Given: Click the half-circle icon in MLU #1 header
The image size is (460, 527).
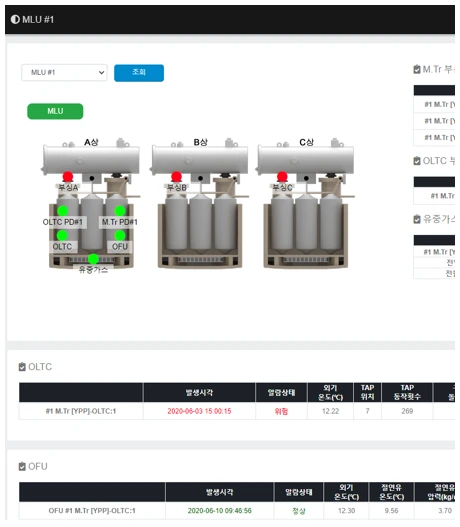Looking at the screenshot, I should coord(15,19).
